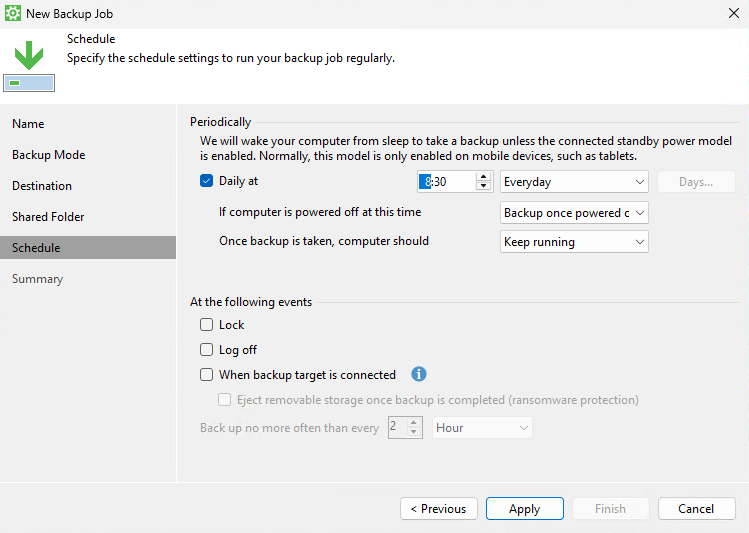Select the Shared Folder step
The width and height of the screenshot is (749, 533).
48,217
